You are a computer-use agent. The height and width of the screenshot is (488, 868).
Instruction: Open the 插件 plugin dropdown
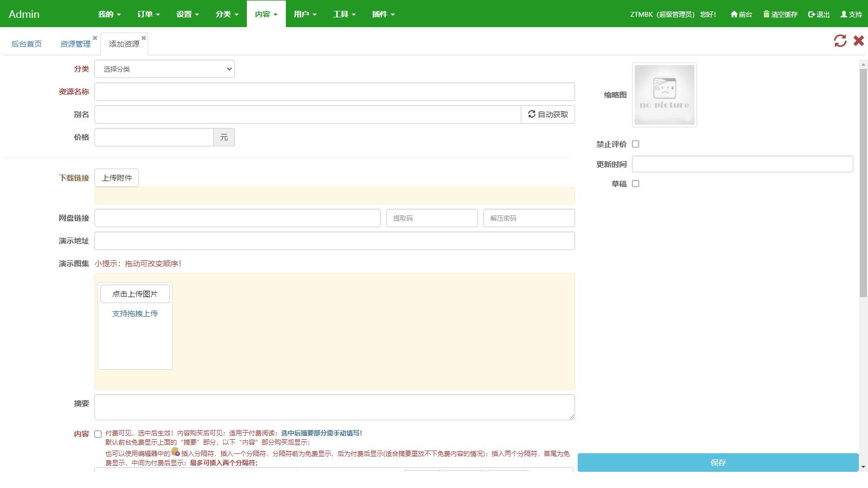(383, 14)
